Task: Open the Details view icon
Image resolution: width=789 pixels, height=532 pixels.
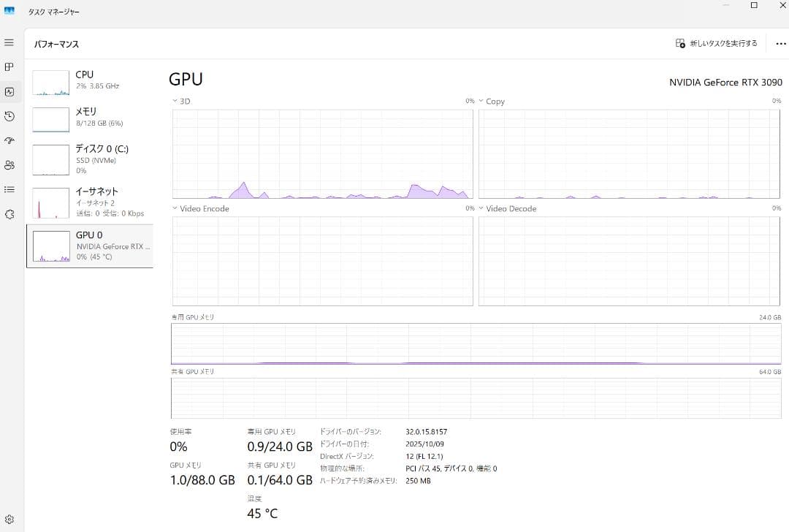Action: coord(9,189)
